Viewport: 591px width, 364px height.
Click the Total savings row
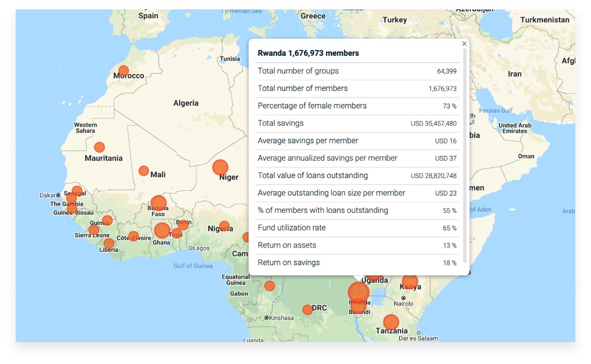click(357, 124)
